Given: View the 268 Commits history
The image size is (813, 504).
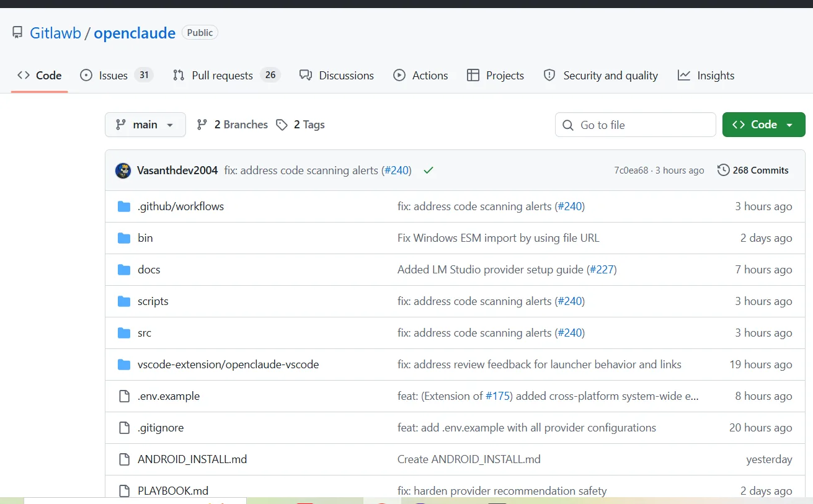Looking at the screenshot, I should click(x=753, y=170).
